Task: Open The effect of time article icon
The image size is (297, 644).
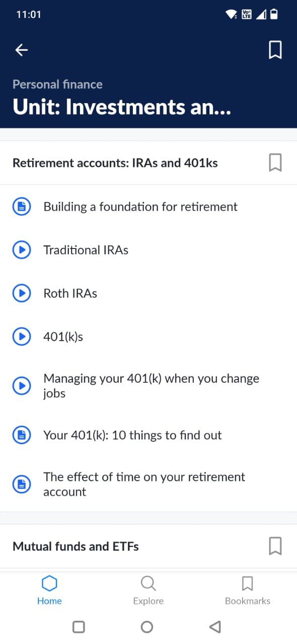Action: coord(21,484)
